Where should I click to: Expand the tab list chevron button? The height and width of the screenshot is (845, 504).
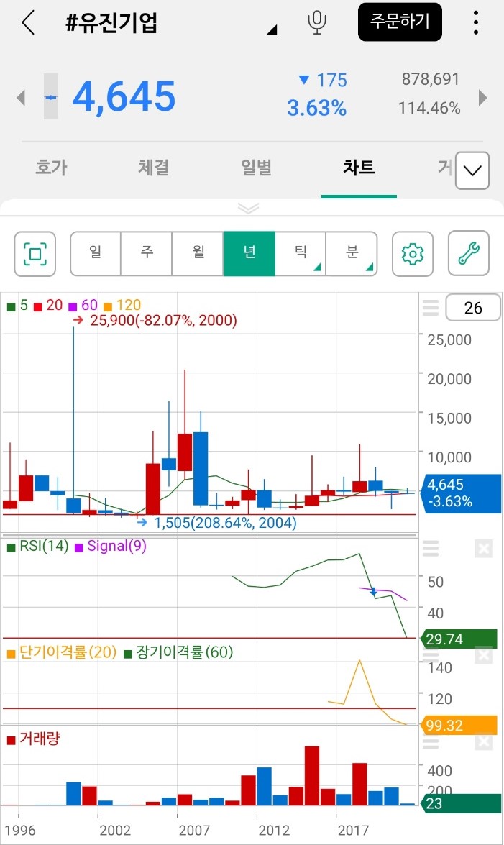click(472, 171)
